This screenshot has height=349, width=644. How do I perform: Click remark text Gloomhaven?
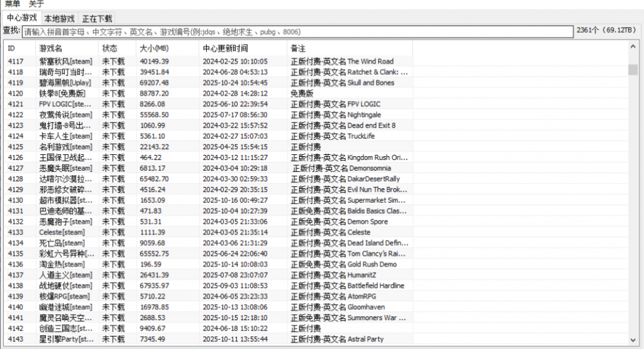366,307
